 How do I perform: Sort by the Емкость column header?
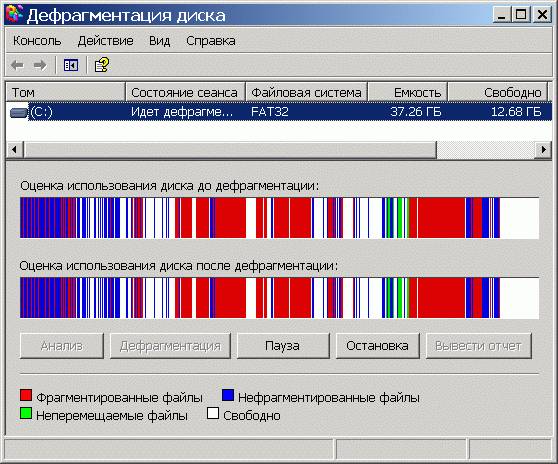[x=407, y=92]
